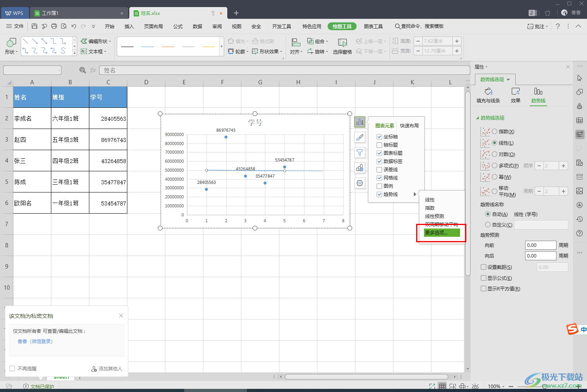587x392 pixels.
Task: Click the zoom magnifier icon by formula bar
Action: (83, 70)
